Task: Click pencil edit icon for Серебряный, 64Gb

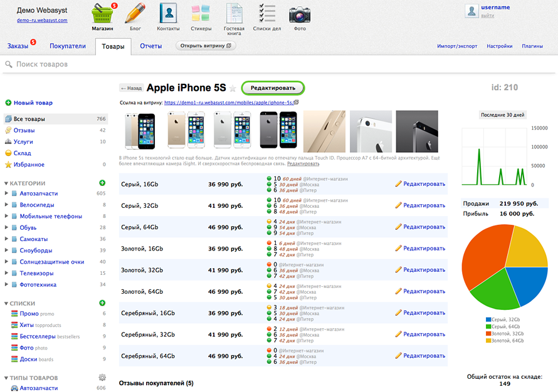Action: (x=398, y=356)
